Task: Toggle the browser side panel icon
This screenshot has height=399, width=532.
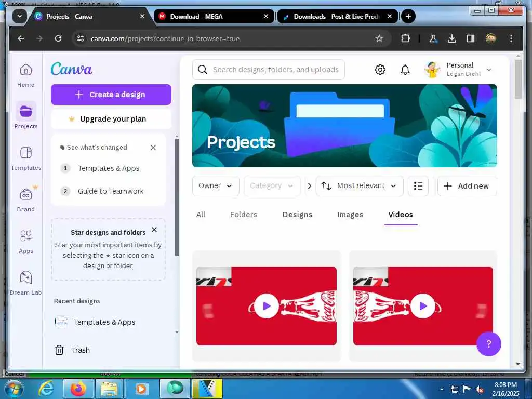Action: coord(470,38)
